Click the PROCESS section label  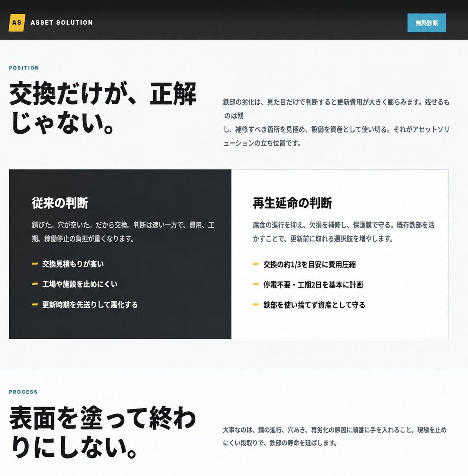click(23, 392)
